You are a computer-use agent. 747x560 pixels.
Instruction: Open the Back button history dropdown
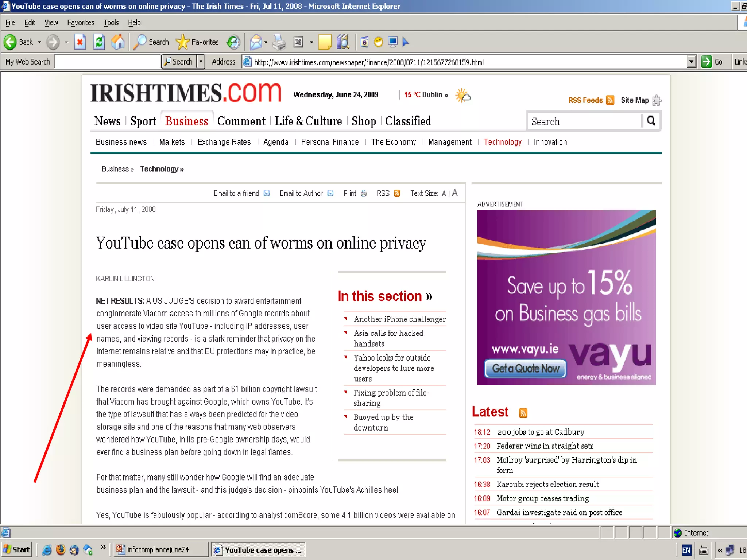click(x=39, y=42)
